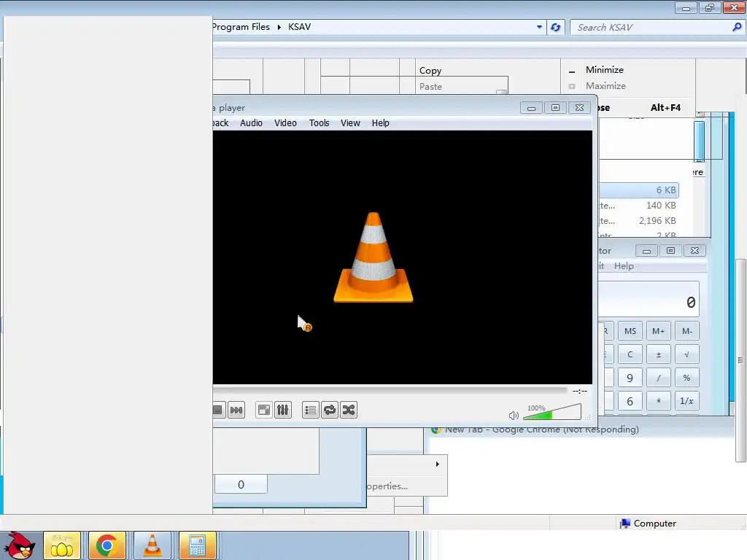The width and height of the screenshot is (747, 560).
Task: Click the Explorer address bar refresh icon
Action: (x=555, y=27)
